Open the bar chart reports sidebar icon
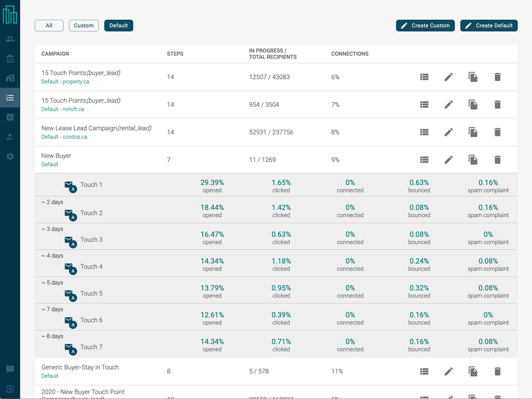The height and width of the screenshot is (399, 532). [10, 117]
